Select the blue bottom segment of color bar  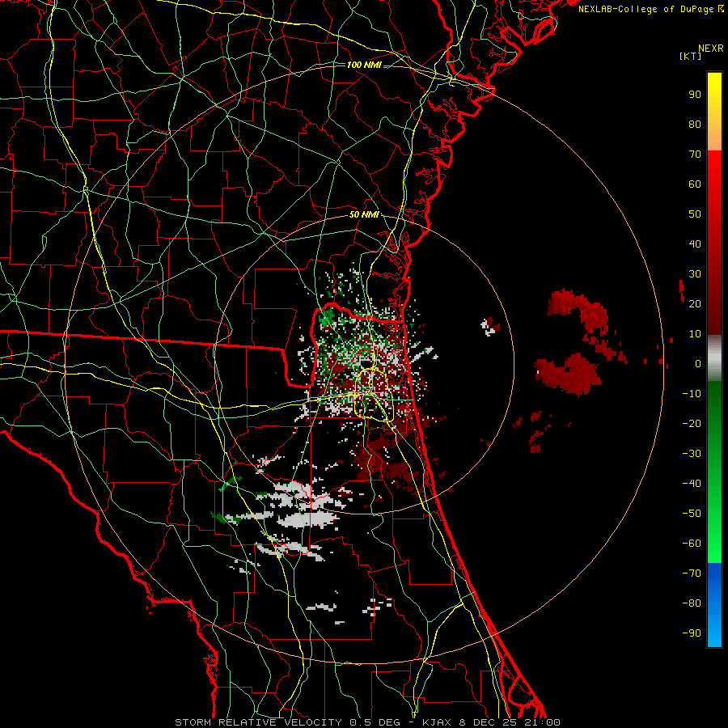(x=714, y=604)
